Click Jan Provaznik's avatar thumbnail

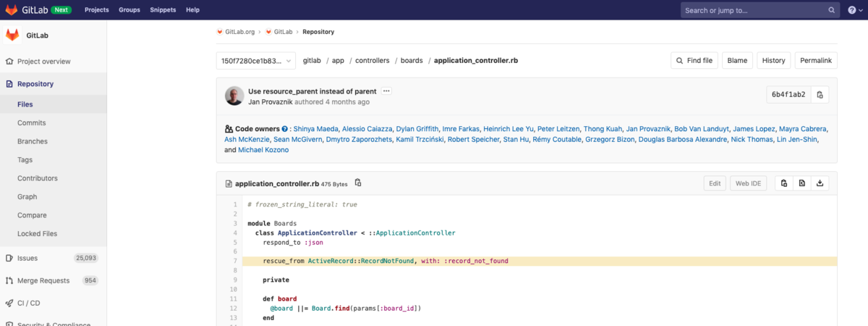coord(234,96)
